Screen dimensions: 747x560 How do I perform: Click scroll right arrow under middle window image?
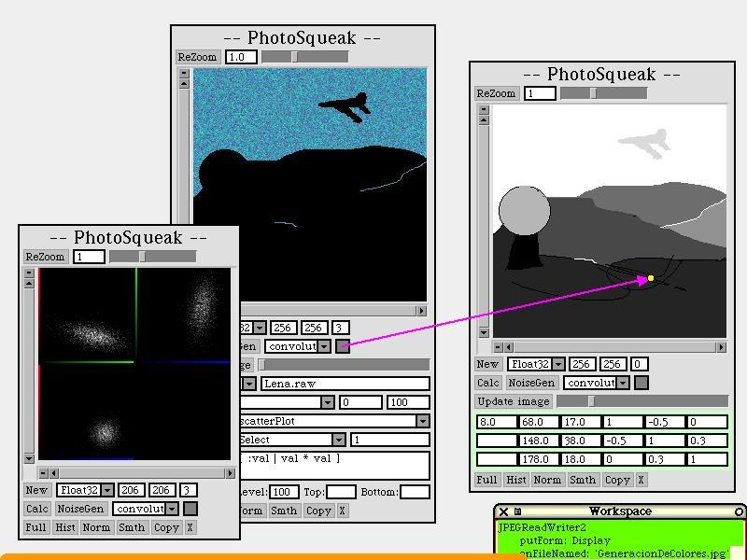pos(421,311)
